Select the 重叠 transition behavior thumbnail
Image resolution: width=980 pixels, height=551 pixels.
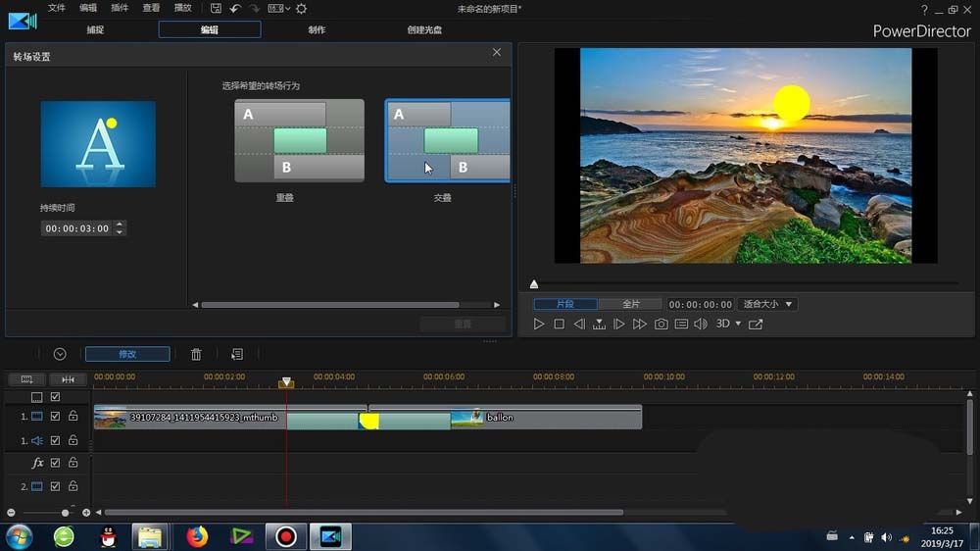299,140
